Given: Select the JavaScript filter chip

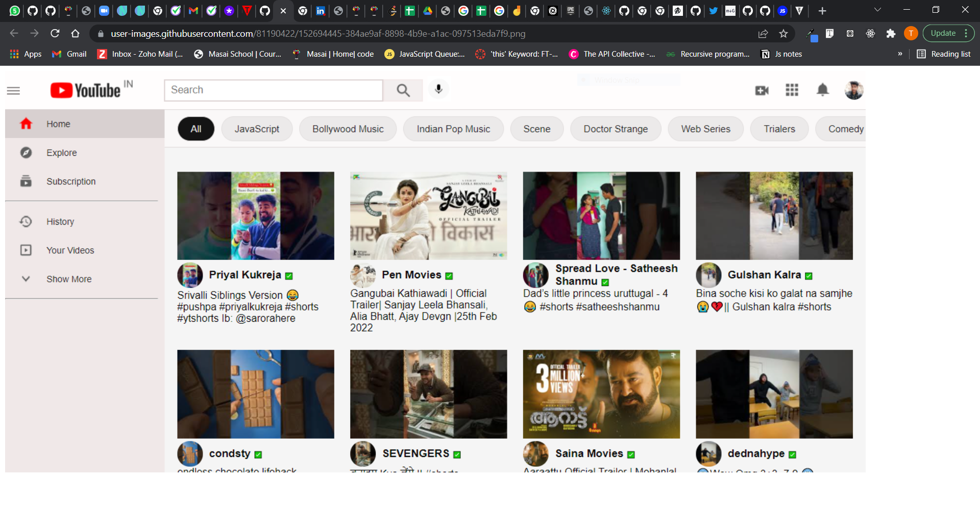Looking at the screenshot, I should click(257, 129).
